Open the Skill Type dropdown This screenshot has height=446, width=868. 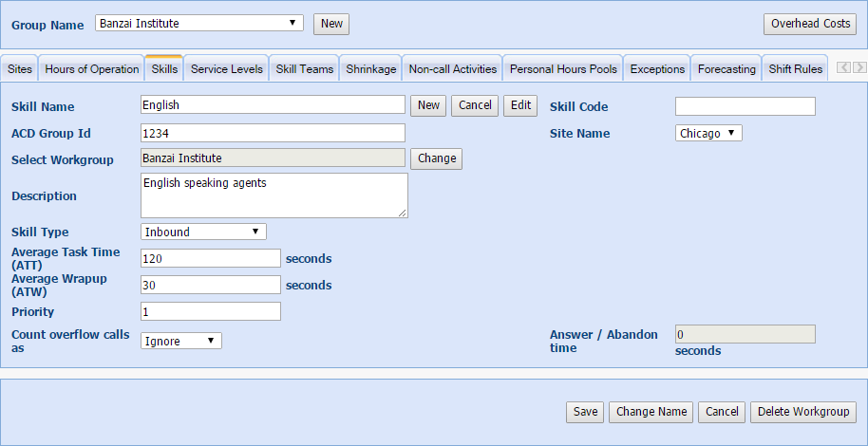(203, 232)
